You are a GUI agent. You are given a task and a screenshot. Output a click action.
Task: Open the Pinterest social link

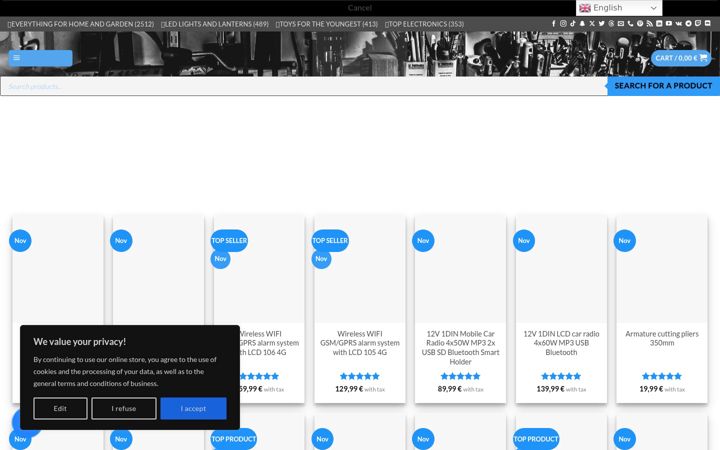pyautogui.click(x=640, y=23)
